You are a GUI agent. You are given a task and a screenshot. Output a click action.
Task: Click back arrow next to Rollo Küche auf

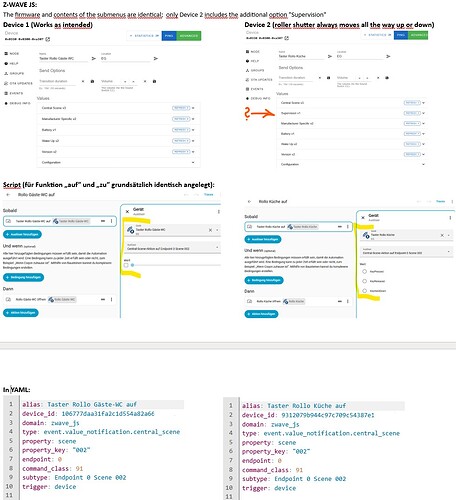click(x=249, y=202)
